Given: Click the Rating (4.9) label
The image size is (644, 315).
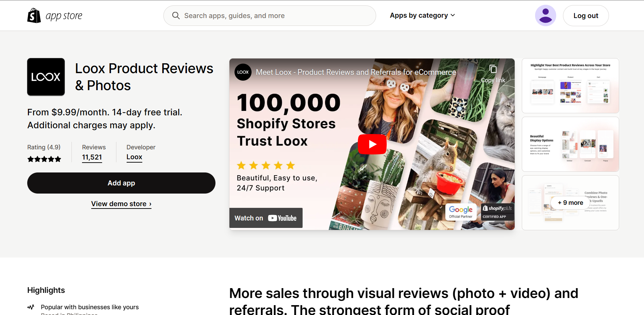Looking at the screenshot, I should tap(44, 147).
